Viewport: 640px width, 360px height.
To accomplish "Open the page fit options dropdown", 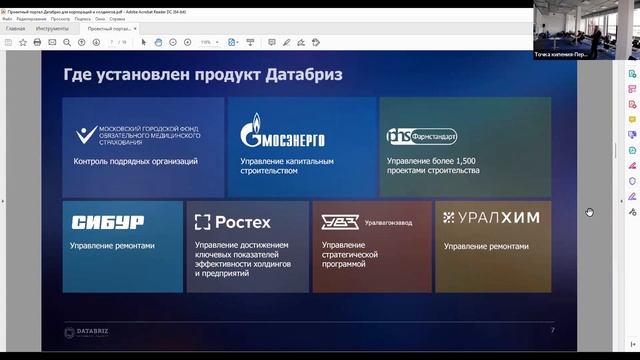I will [233, 42].
